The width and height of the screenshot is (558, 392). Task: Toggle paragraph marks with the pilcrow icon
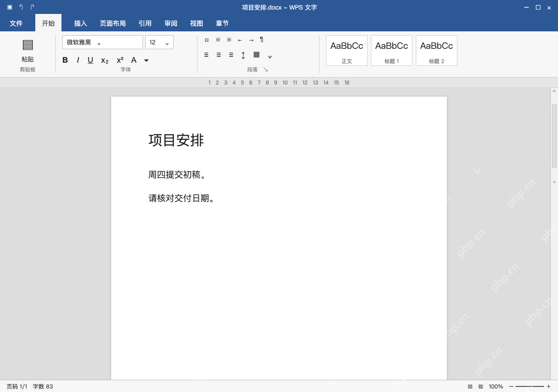(262, 40)
